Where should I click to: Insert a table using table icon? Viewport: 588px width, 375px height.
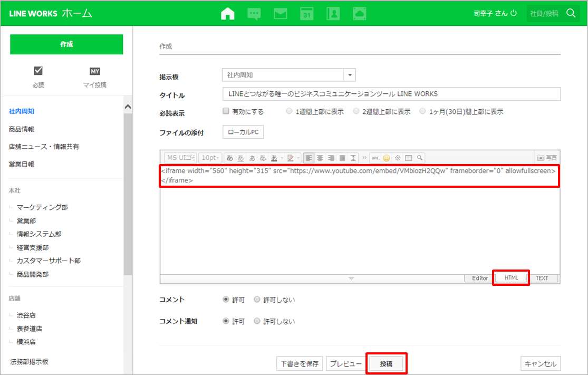point(409,158)
